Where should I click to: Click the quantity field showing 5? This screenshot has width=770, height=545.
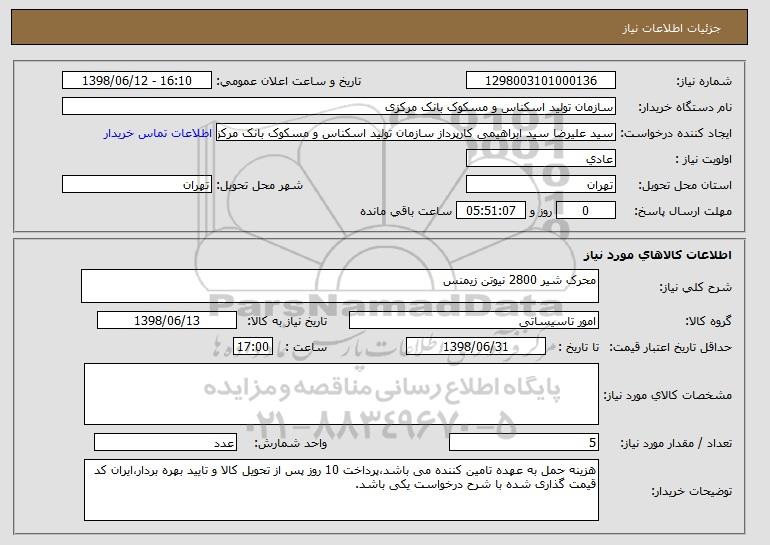coord(524,442)
